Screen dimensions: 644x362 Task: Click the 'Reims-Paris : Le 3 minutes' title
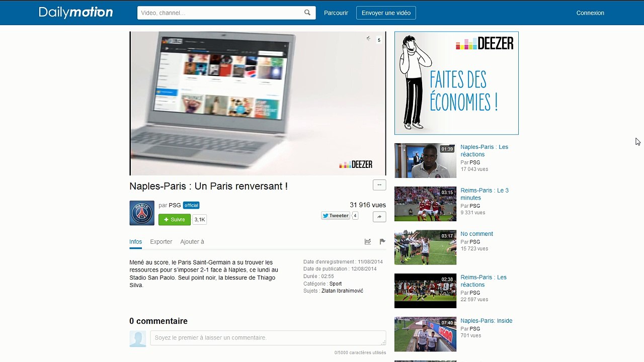pyautogui.click(x=485, y=194)
